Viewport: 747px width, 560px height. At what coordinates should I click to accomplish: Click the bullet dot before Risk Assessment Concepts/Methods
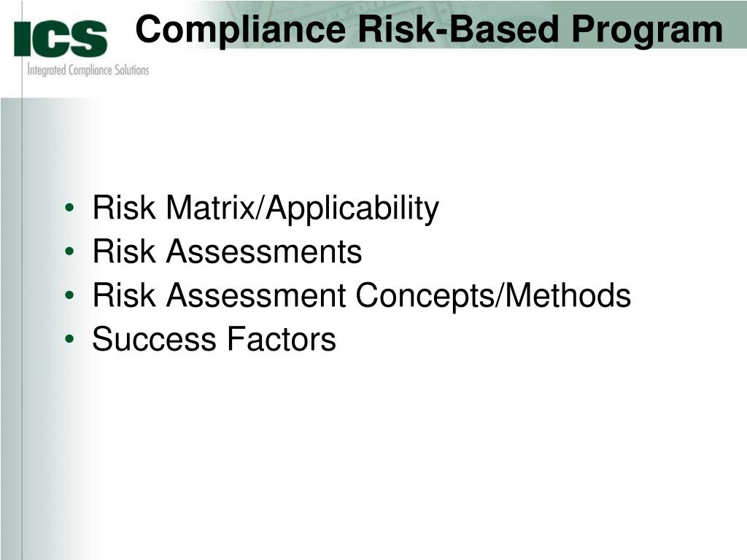point(69,297)
